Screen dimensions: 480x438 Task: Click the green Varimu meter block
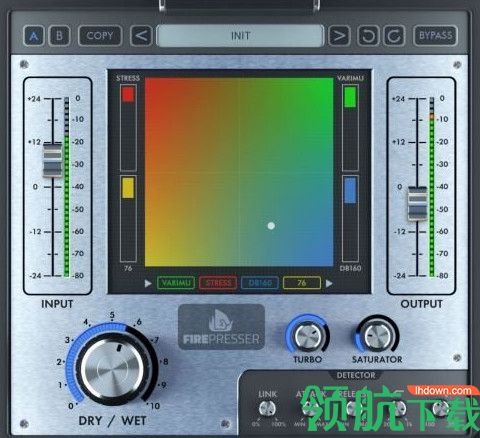(350, 97)
